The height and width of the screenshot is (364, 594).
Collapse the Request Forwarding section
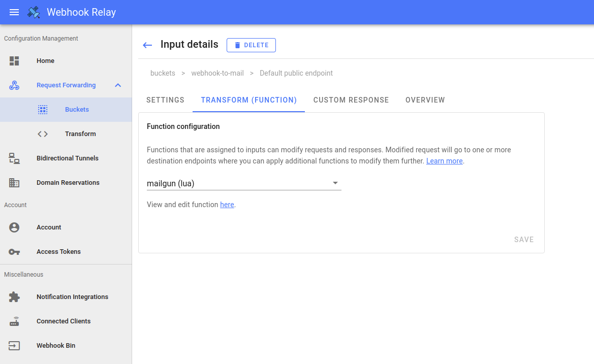coord(118,85)
